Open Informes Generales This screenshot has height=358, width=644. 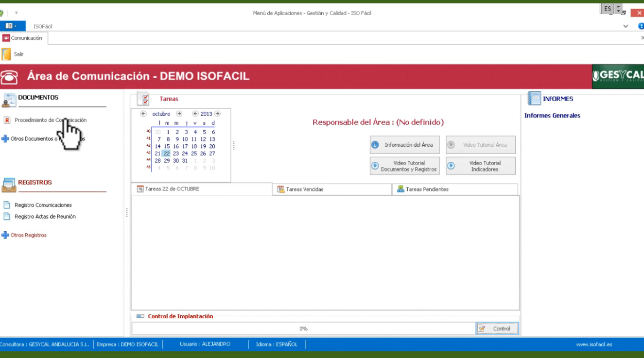tap(552, 116)
